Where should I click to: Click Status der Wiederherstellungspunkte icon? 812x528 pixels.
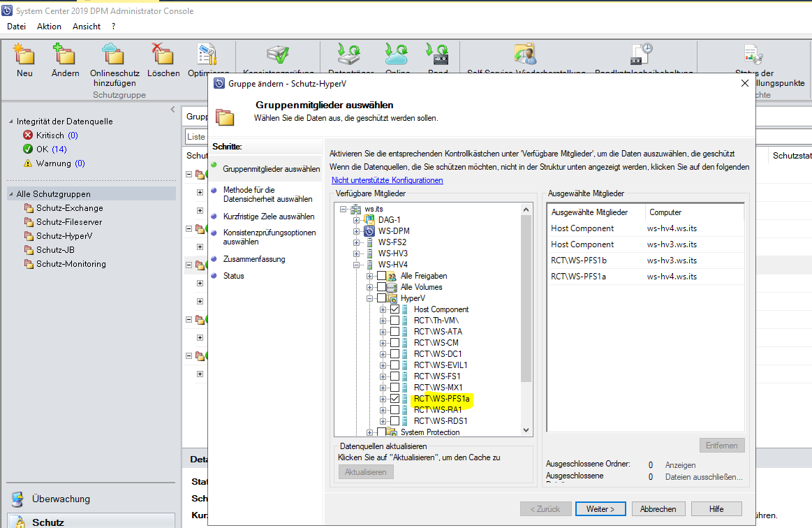[x=753, y=54]
